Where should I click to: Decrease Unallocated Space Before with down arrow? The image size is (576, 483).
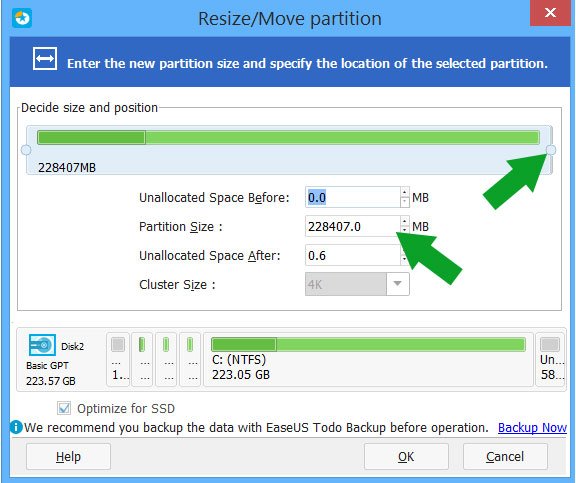[404, 202]
